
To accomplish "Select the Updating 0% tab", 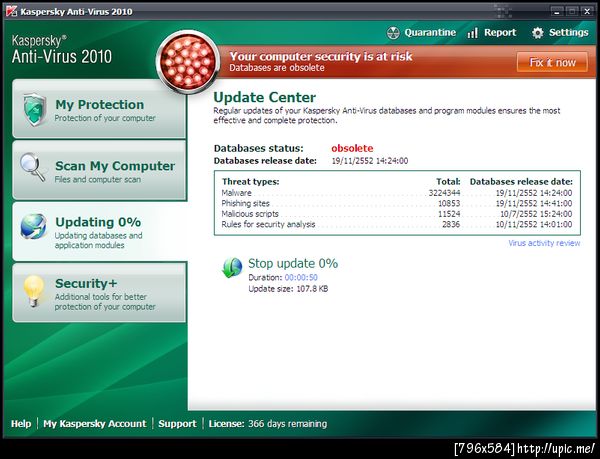I will 99,231.
